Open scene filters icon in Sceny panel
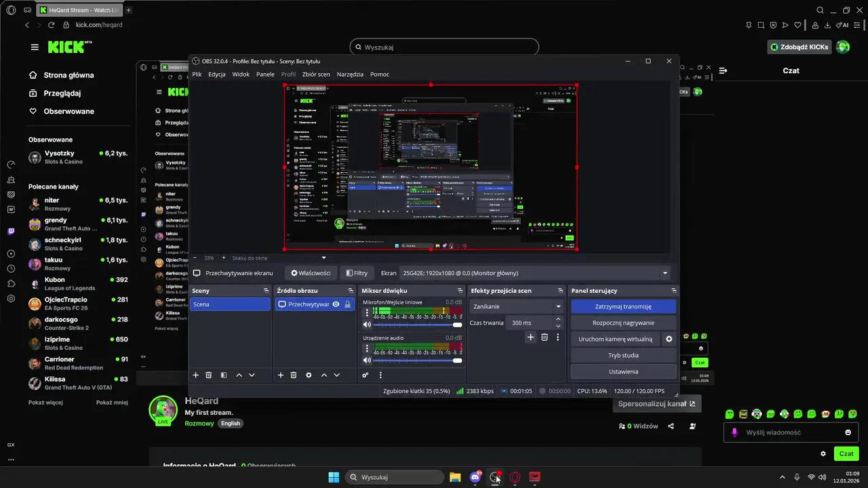 pyautogui.click(x=224, y=375)
